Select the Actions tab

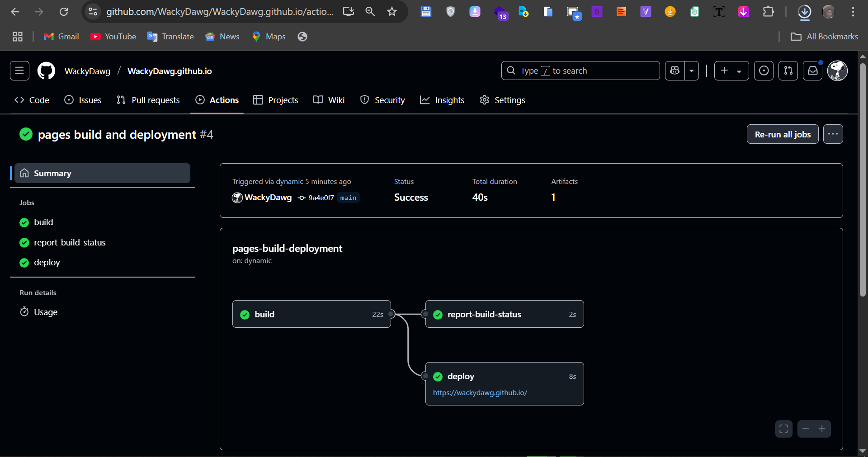(x=217, y=100)
